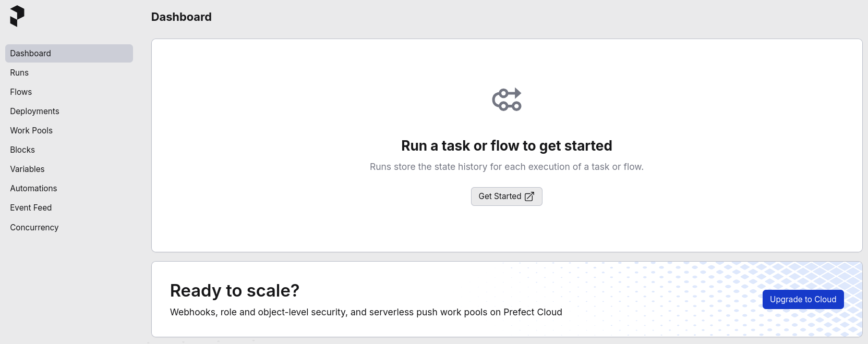Click the Ready to scale? heading
Image resolution: width=868 pixels, height=344 pixels.
(235, 290)
